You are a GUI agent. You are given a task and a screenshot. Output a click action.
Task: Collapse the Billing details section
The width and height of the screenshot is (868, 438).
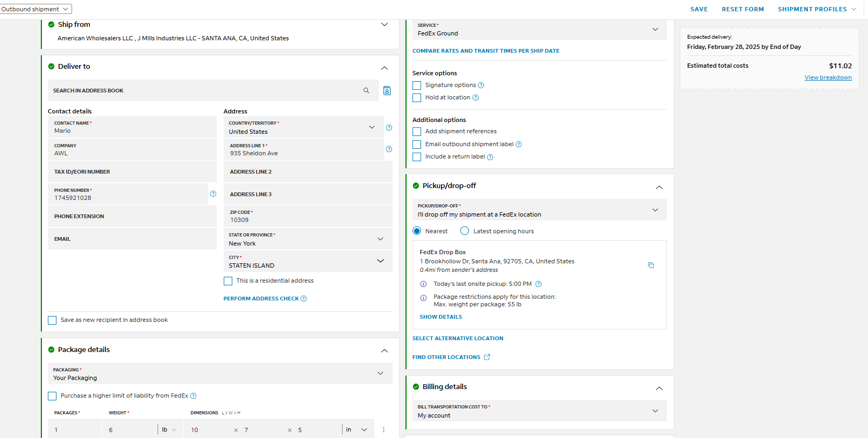tap(659, 389)
